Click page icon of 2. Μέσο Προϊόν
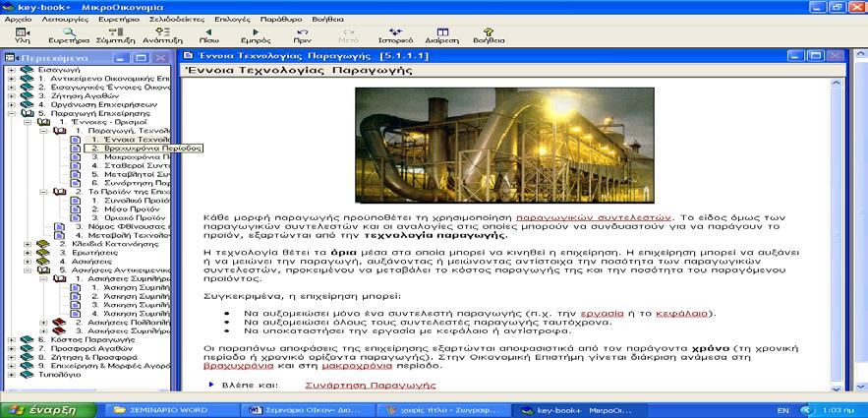Image resolution: width=868 pixels, height=418 pixels. (75, 209)
